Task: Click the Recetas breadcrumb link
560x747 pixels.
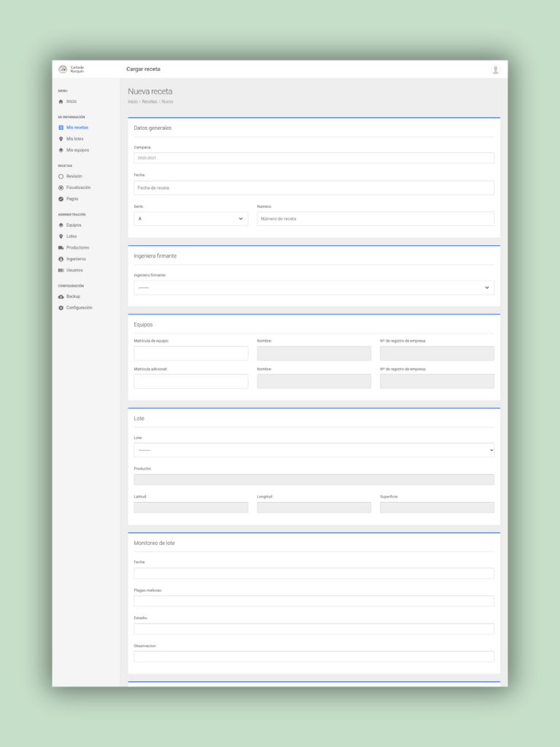Action: click(x=149, y=101)
